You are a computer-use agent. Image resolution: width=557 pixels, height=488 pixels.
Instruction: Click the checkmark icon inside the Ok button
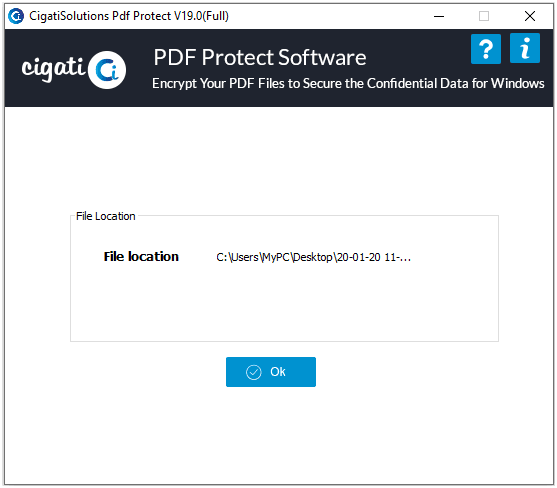254,372
